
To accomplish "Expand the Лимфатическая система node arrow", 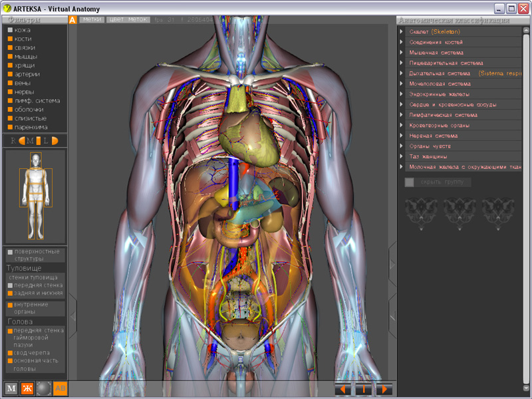I will 402,114.
